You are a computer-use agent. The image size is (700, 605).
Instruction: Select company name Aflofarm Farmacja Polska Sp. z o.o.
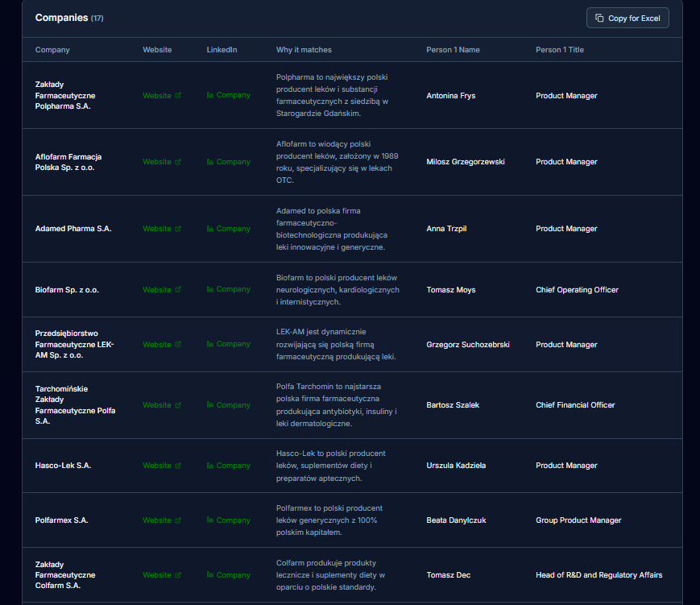pyautogui.click(x=68, y=162)
